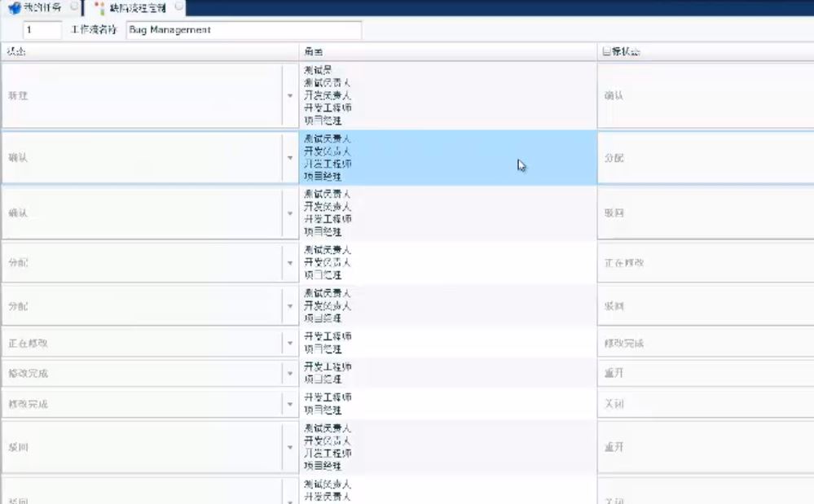The image size is (814, 504).
Task: Open the dropdown in the first 分配 row
Action: click(291, 262)
